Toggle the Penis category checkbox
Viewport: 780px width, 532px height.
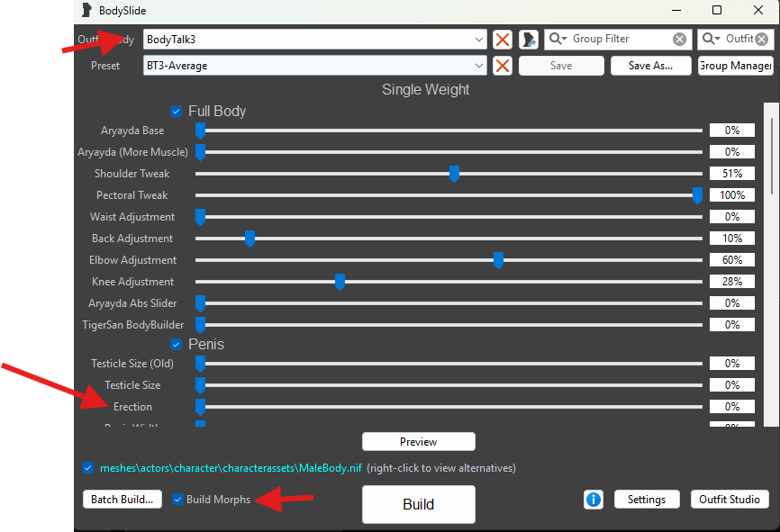(177, 344)
